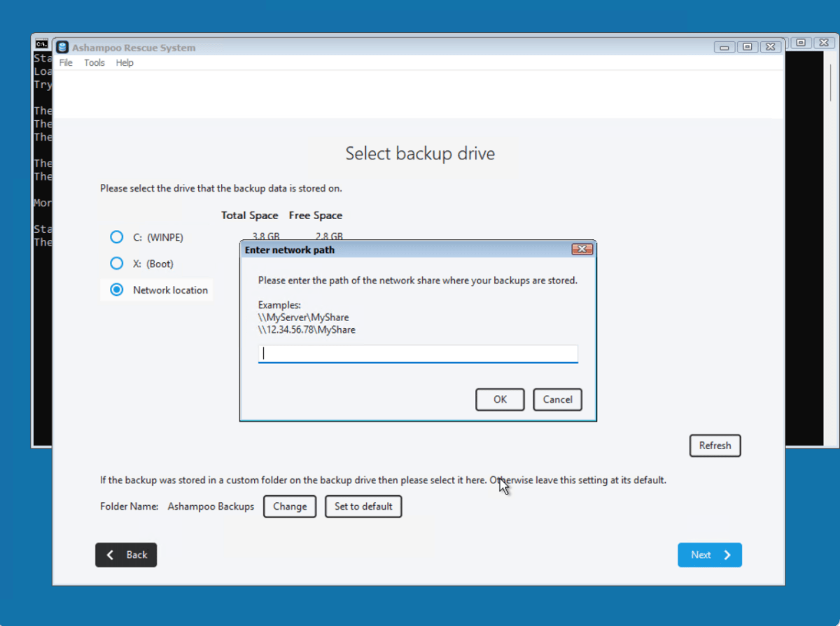Screen dimensions: 840x626
Task: Click the Ashampoo Rescue System title bar icon
Action: pos(62,48)
